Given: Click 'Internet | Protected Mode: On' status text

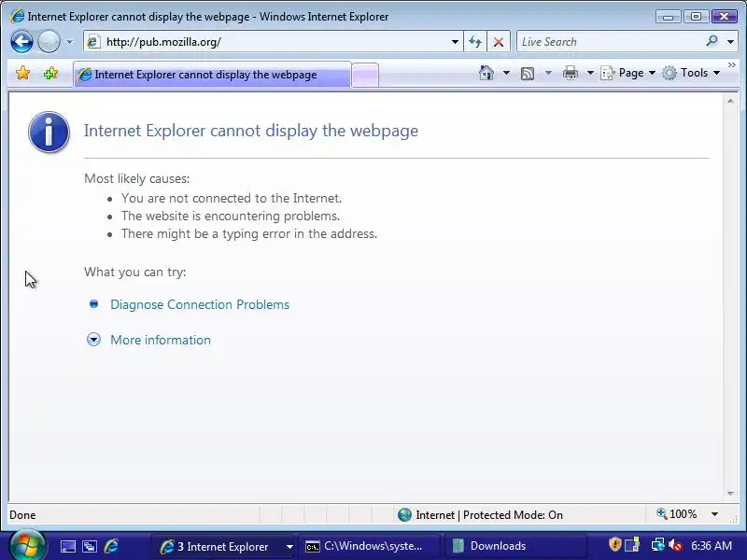Looking at the screenshot, I should 489,515.
